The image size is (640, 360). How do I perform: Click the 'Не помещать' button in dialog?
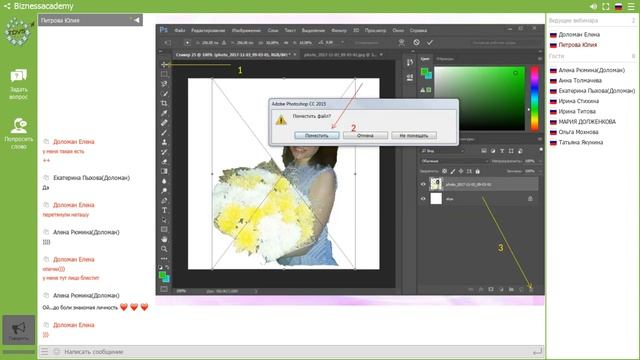click(x=414, y=136)
